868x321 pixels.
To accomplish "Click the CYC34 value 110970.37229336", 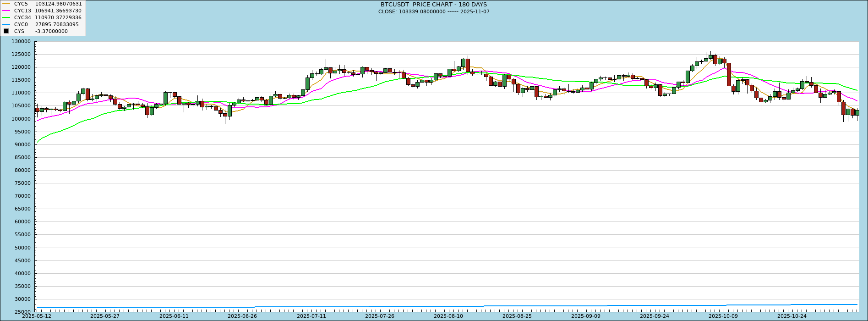I will (58, 17).
